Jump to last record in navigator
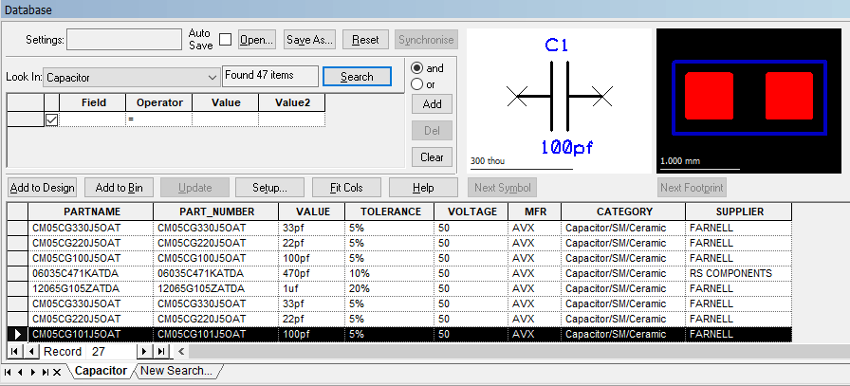 161,351
